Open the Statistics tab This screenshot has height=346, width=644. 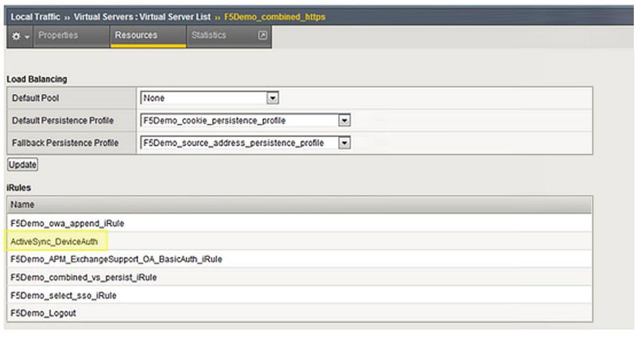(x=209, y=35)
